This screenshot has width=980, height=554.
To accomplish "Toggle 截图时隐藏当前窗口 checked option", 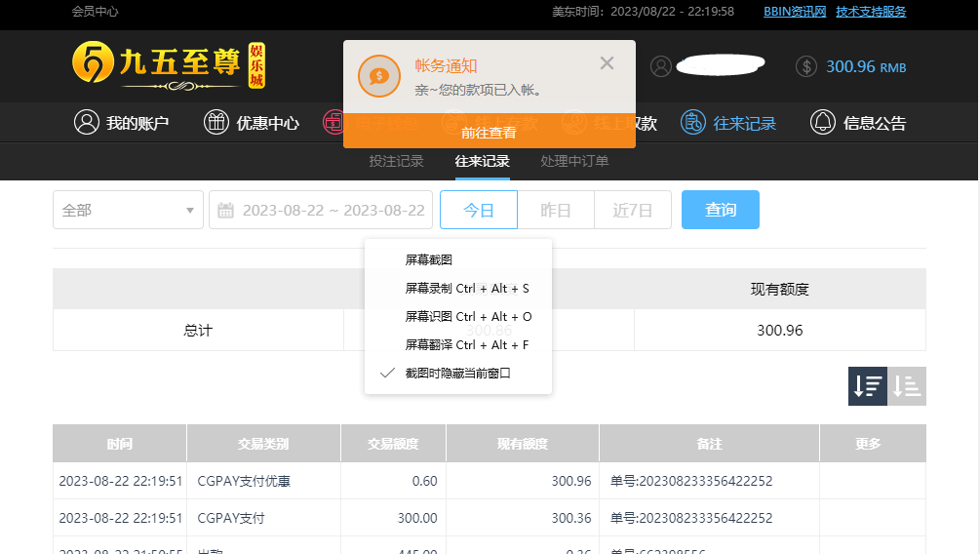I will point(458,374).
